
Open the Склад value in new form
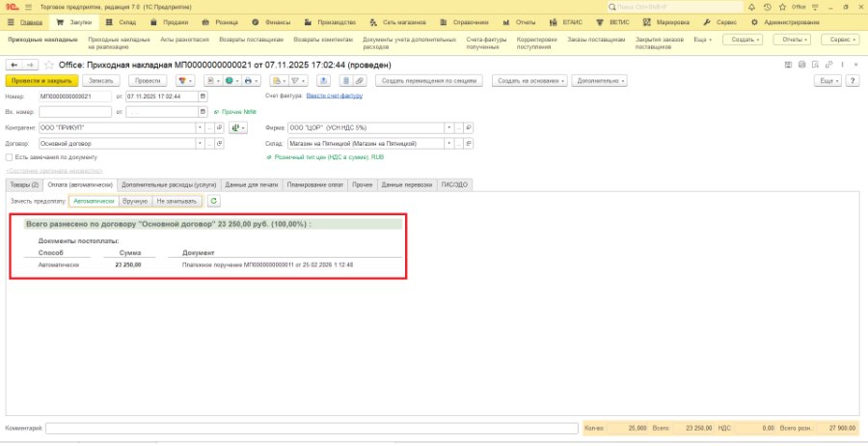click(x=469, y=144)
